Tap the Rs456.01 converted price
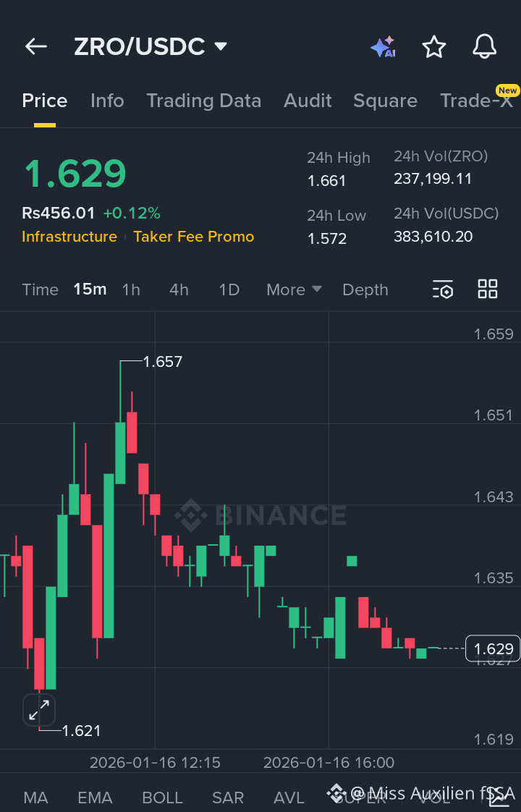Image resolution: width=521 pixels, height=812 pixels. tap(59, 213)
